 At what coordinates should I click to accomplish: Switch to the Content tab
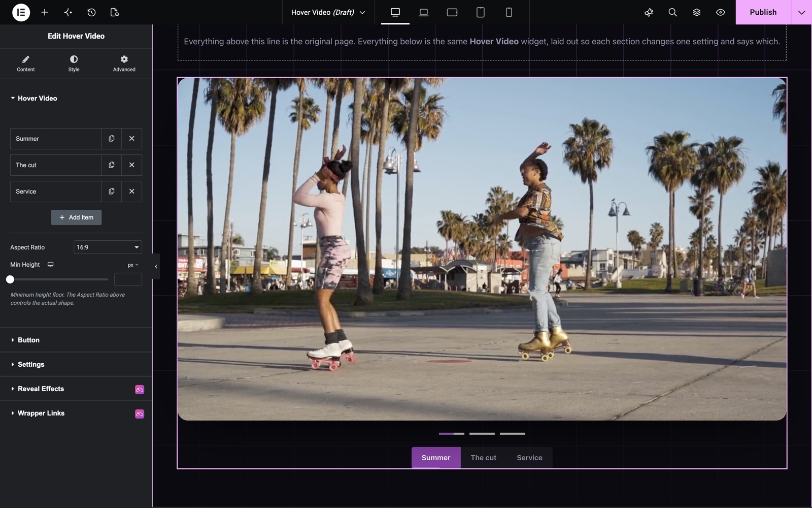pos(26,63)
